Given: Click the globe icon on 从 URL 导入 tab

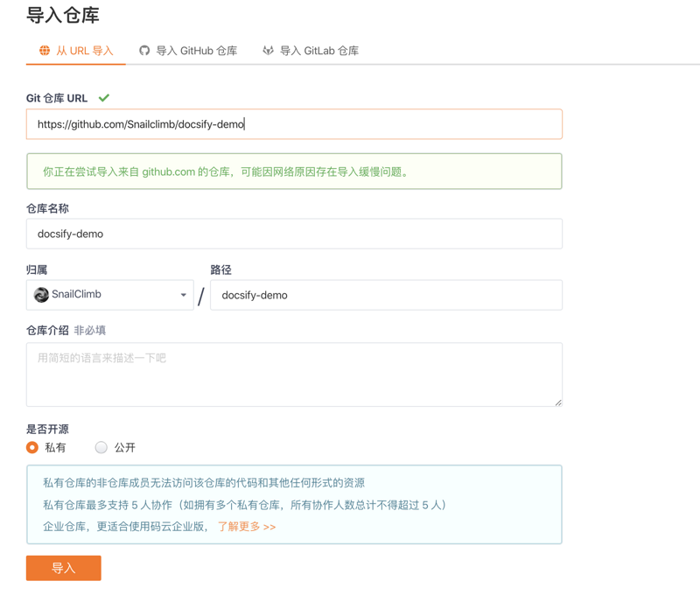Looking at the screenshot, I should pos(44,51).
